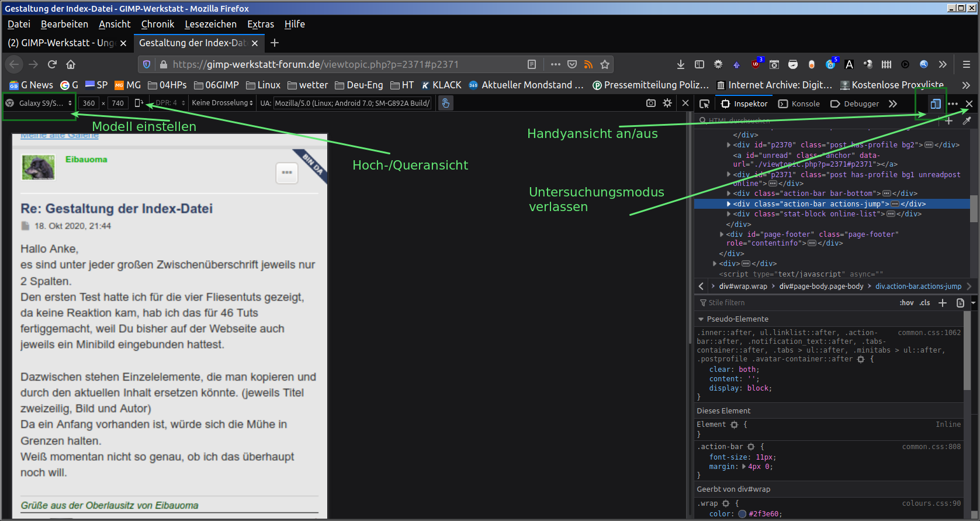Viewport: 980px width, 521px height.
Task: Reload the page with the refresh icon
Action: click(52, 64)
